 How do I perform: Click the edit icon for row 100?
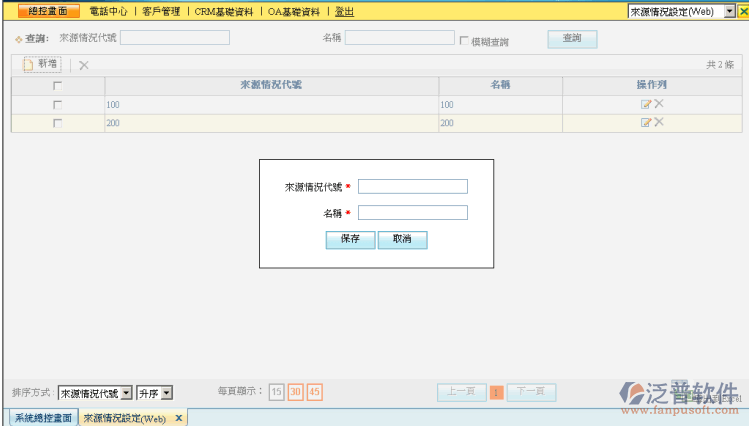[646, 104]
